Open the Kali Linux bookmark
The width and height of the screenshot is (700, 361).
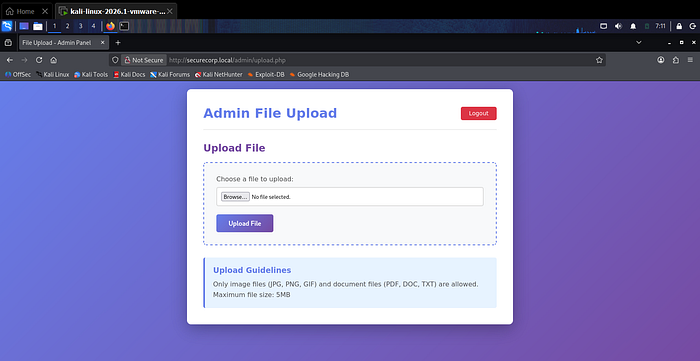53,75
